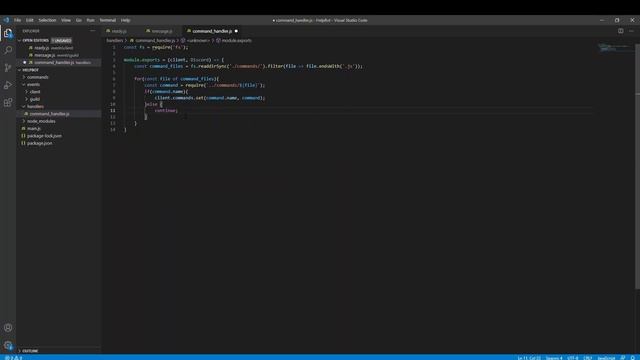Click the 1 UNSAVED badge
Viewport: 640px width, 360px height.
click(62, 40)
